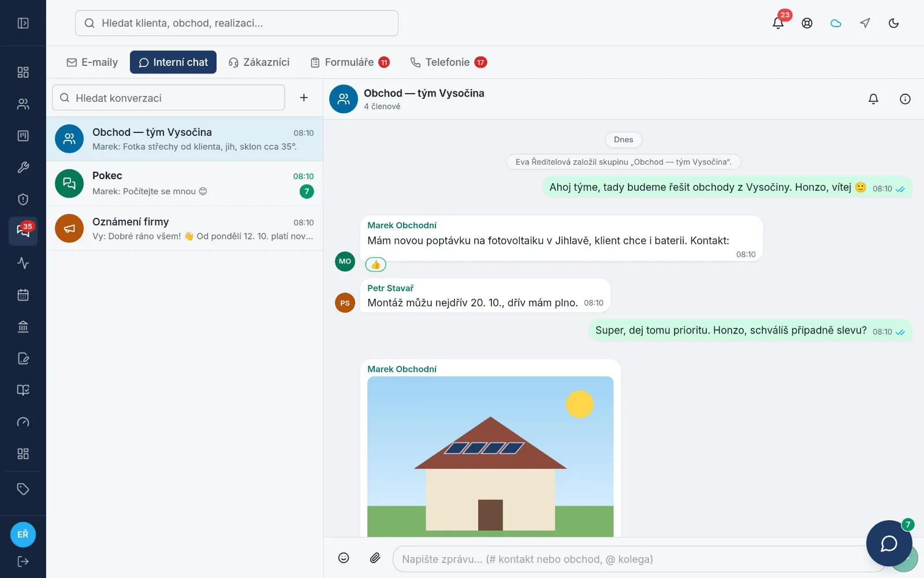Open the bank building icon in sidebar

pos(23,327)
